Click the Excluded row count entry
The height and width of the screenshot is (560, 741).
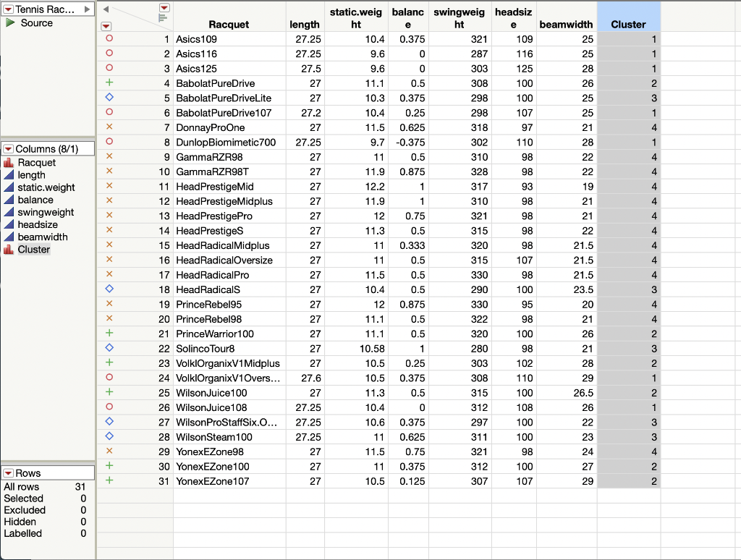(44, 510)
